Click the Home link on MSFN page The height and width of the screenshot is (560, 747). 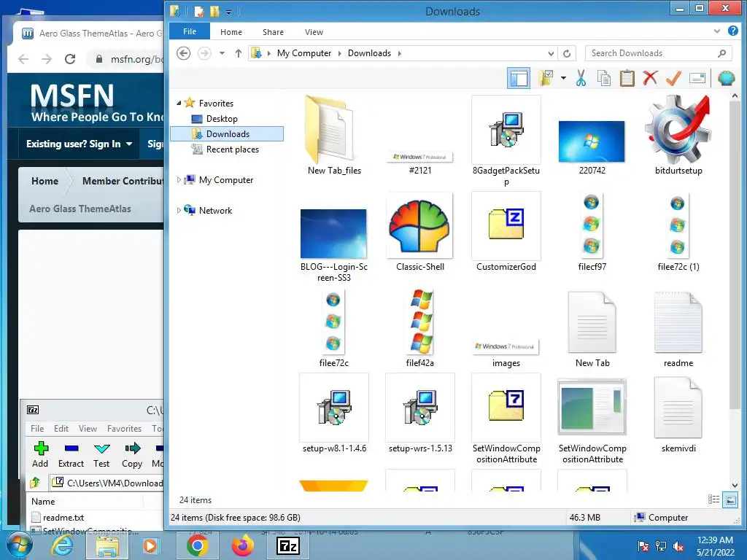[x=44, y=181]
